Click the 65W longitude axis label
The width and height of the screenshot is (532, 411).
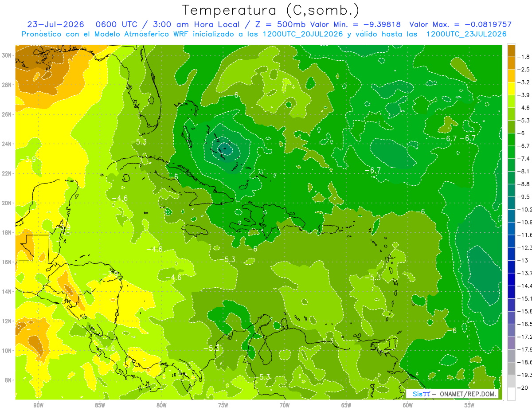pos(346,405)
